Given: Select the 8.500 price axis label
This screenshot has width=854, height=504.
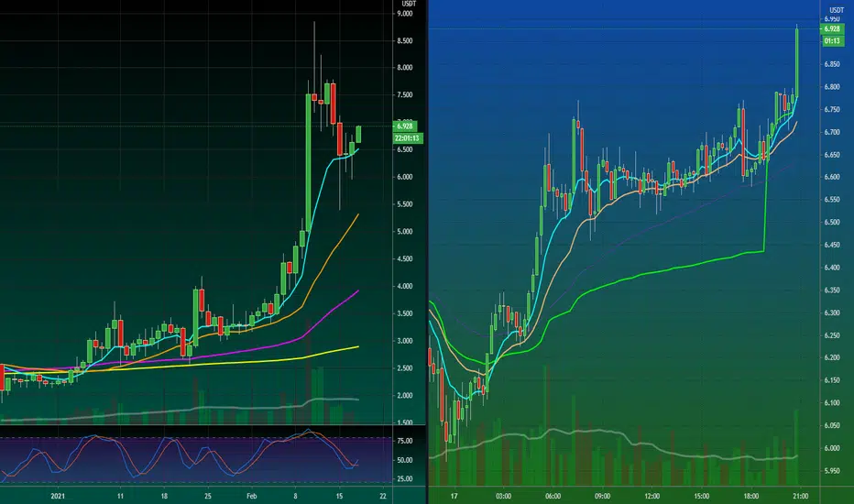Looking at the screenshot, I should click(405, 41).
